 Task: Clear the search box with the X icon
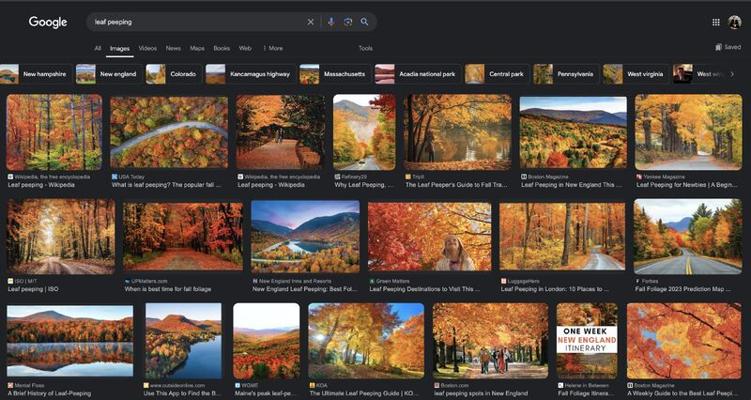click(x=311, y=22)
